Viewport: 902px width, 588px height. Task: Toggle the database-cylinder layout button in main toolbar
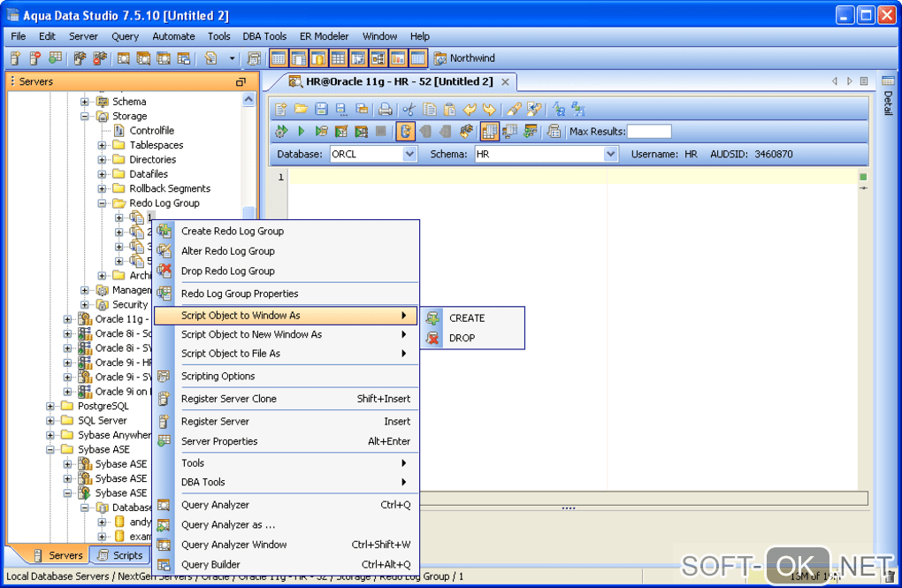(318, 58)
